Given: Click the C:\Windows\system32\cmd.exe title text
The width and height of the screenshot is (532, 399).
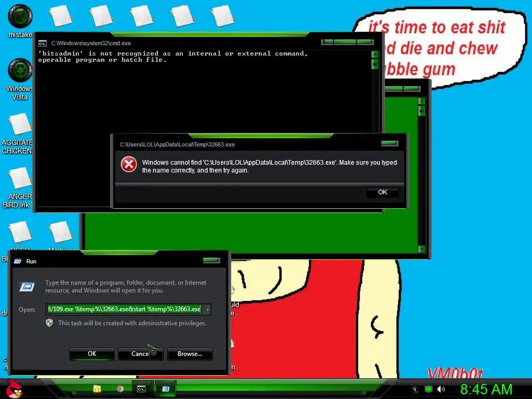Looking at the screenshot, I should 91,44.
